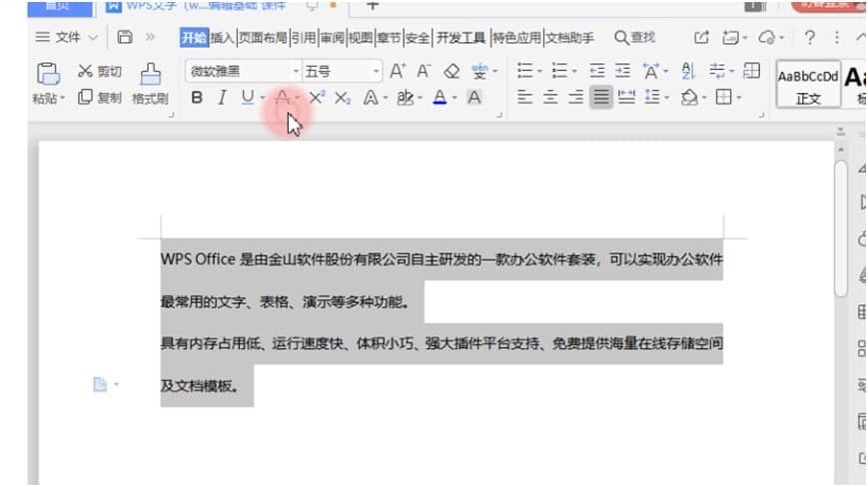Expand the font color dropdown arrow
The width and height of the screenshot is (868, 487).
(454, 99)
